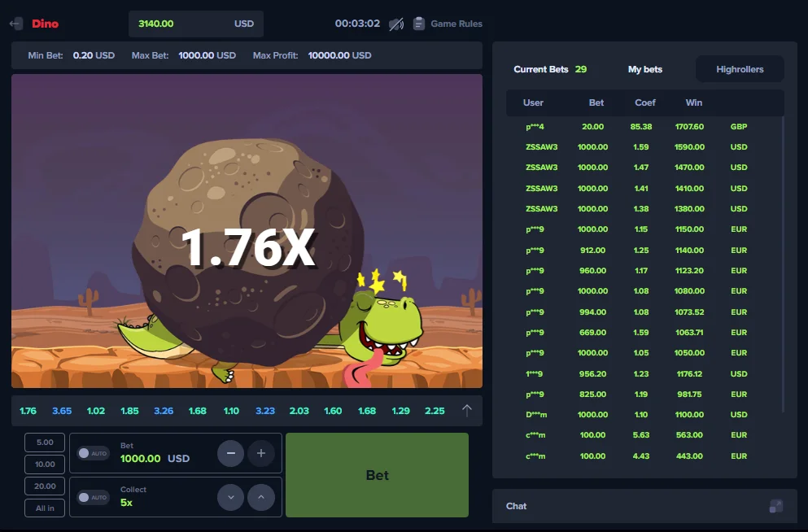Select history multiplier 1.29

400,411
